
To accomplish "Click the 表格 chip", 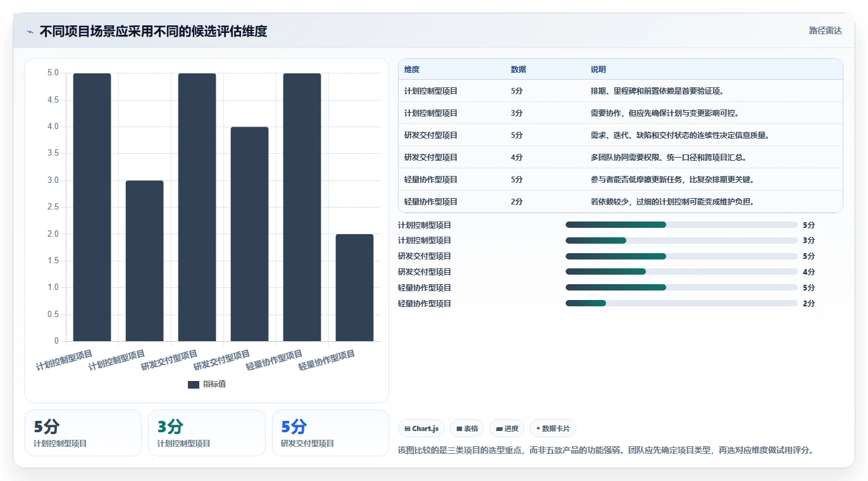I will [467, 428].
